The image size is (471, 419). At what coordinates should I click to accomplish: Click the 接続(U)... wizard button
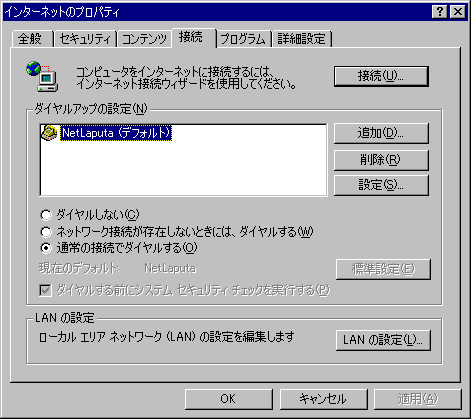point(381,76)
